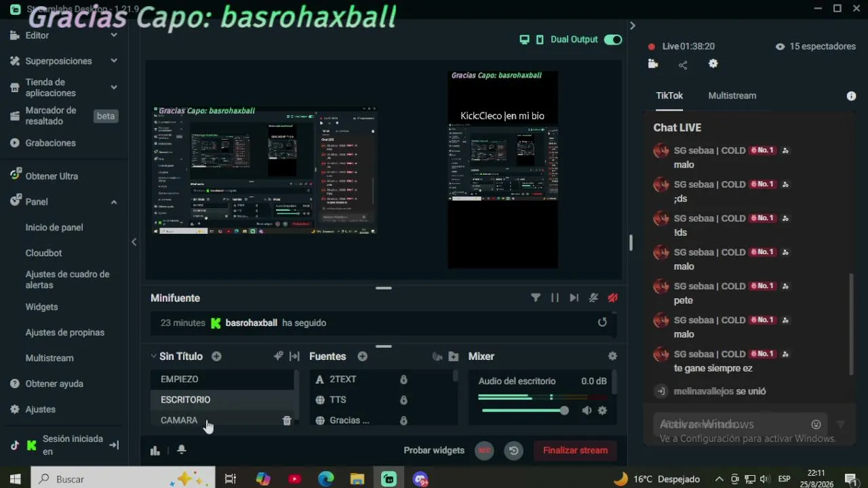Click the vertical preview thumbnail
This screenshot has width=868, height=488.
[x=502, y=169]
